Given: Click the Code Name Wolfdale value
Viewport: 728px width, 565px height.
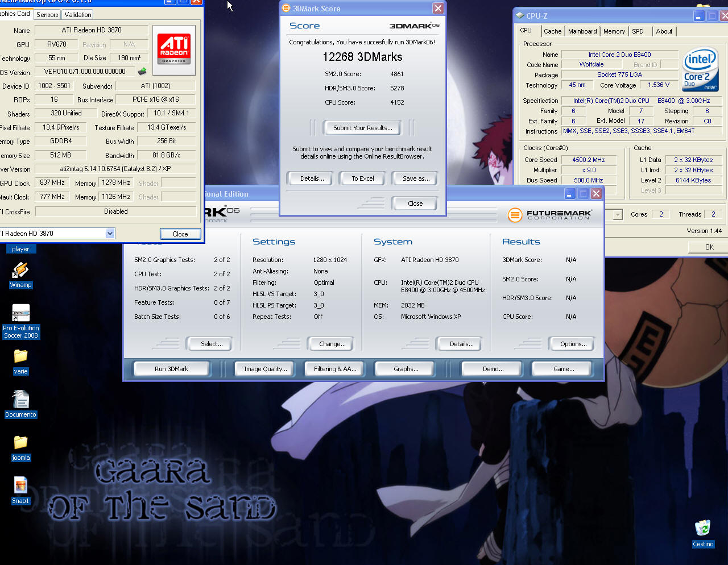Looking at the screenshot, I should point(591,64).
